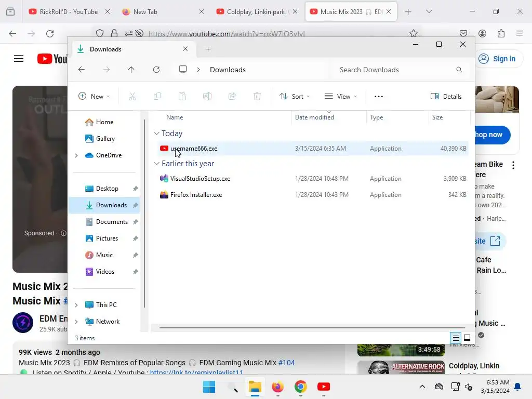The width and height of the screenshot is (532, 399).
Task: Toggle the Details pane
Action: 446,96
